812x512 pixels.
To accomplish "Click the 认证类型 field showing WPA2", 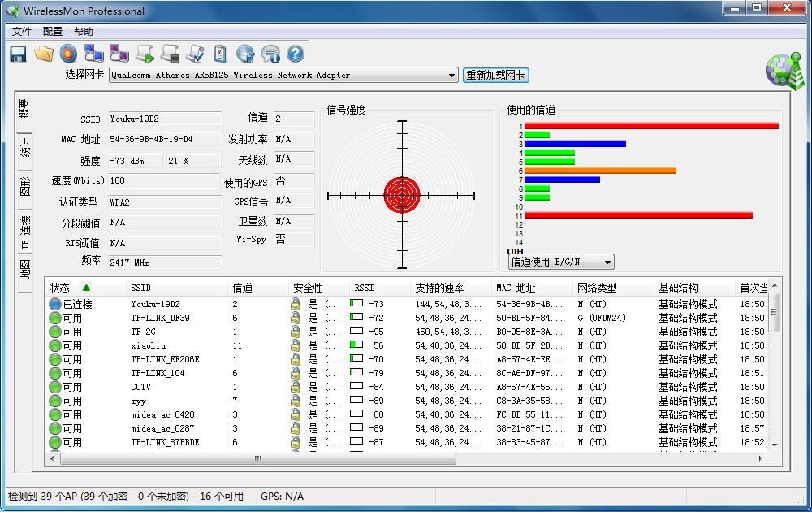I will click(165, 202).
